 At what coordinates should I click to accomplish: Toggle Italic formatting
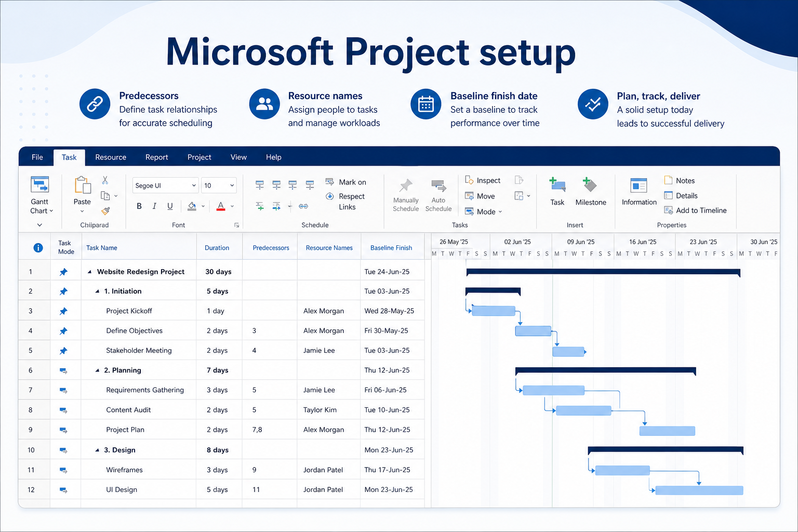[x=154, y=206]
